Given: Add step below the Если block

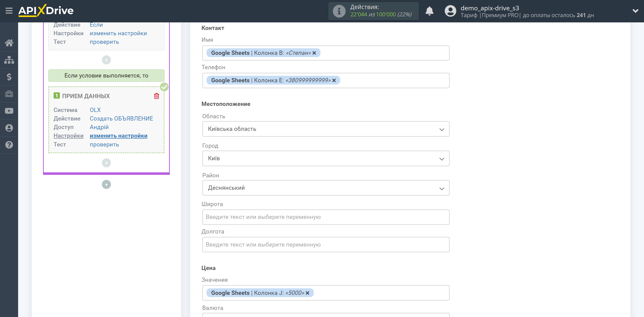Looking at the screenshot, I should 106,60.
